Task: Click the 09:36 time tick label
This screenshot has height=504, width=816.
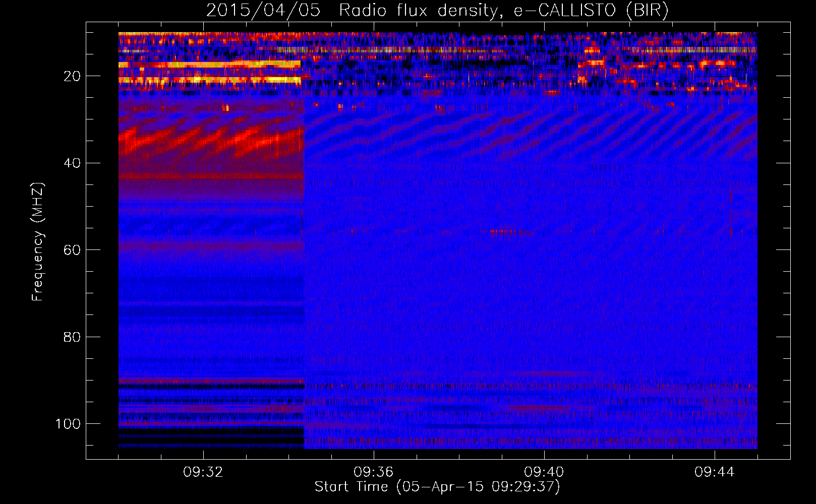Action: tap(374, 472)
